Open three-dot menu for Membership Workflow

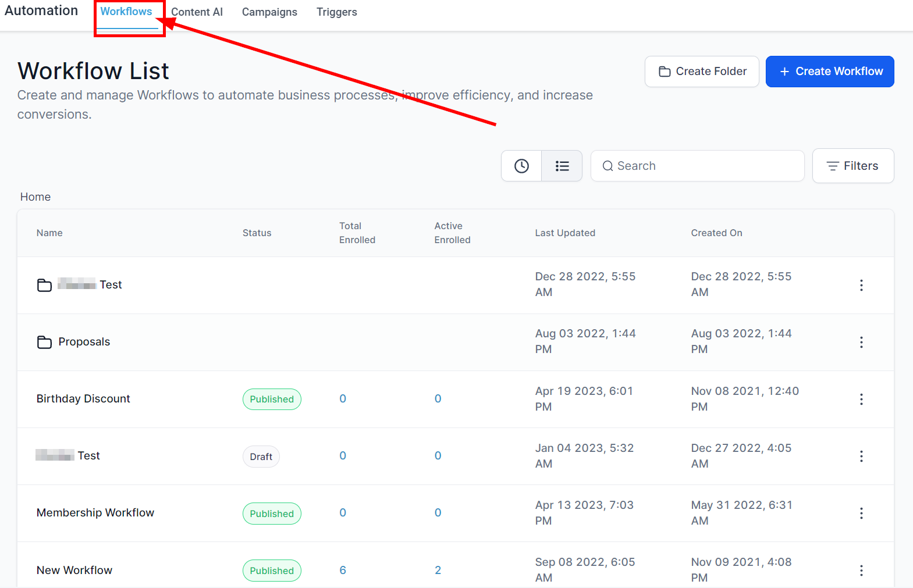861,513
